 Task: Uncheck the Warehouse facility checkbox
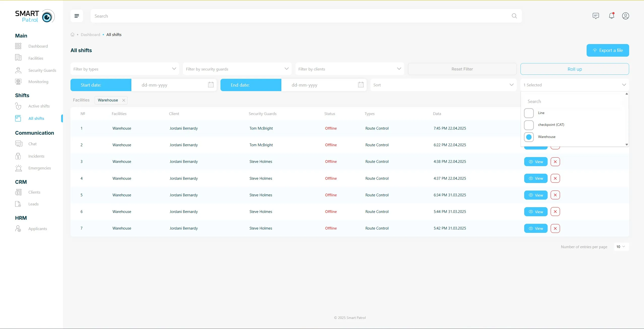[x=529, y=137]
